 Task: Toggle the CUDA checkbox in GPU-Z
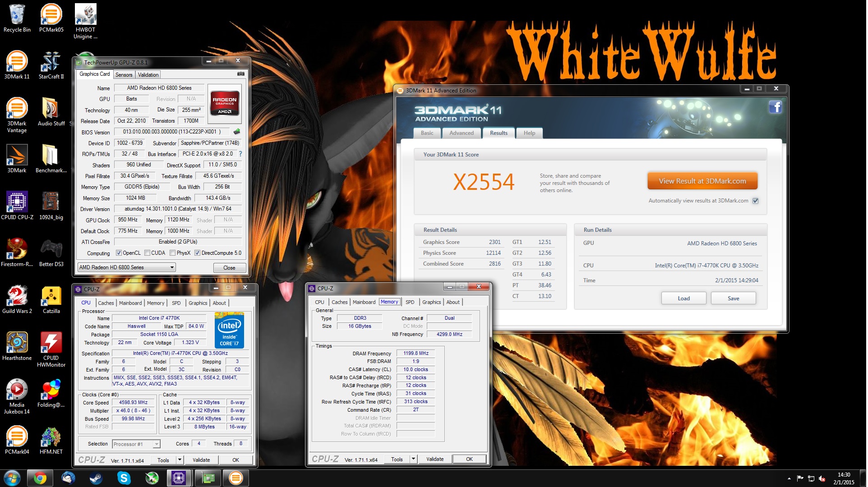click(147, 253)
